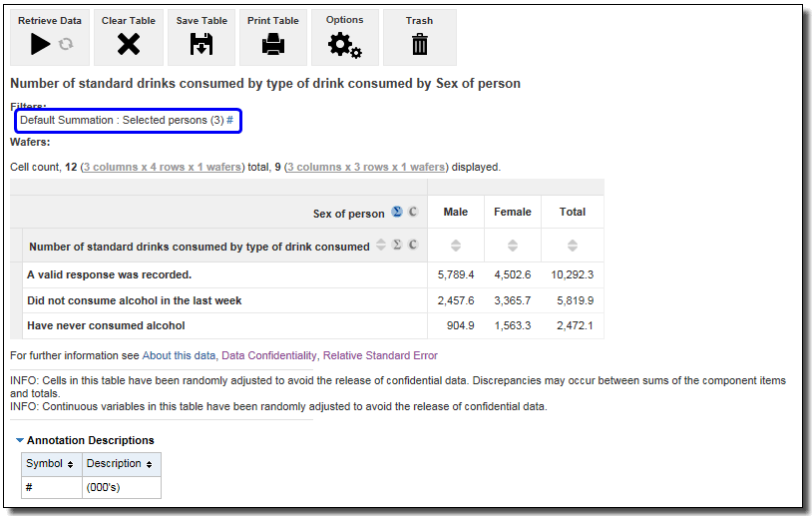Viewport: 812px width, 516px height.
Task: Click the Retrieve Data play icon
Action: click(x=40, y=44)
